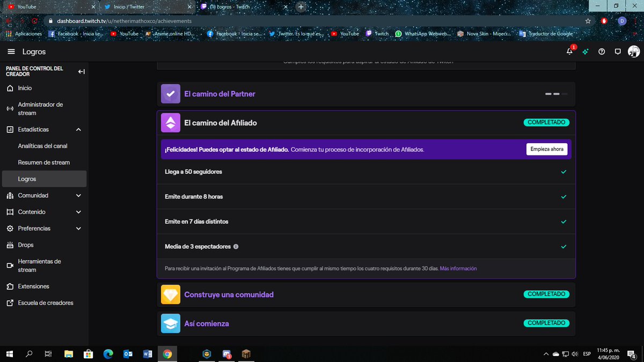The image size is (644, 362).
Task: Bookmark this page with the star icon
Action: coord(588,20)
